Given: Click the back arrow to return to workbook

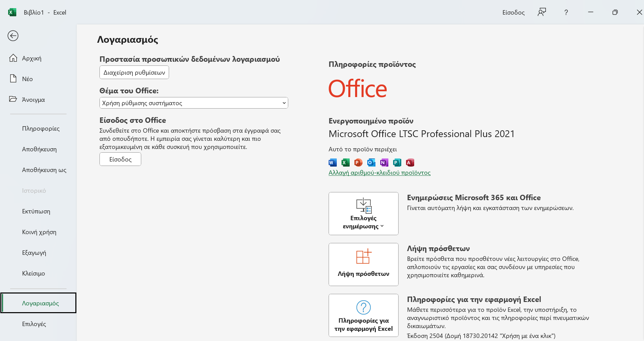Looking at the screenshot, I should tap(13, 36).
